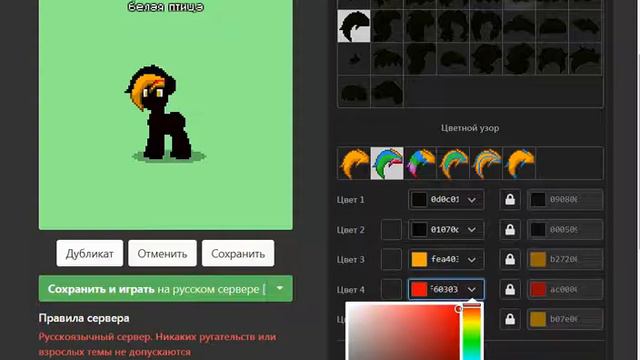640x360 pixels.
Task: Choose the second mane style in first row
Action: [387, 26]
